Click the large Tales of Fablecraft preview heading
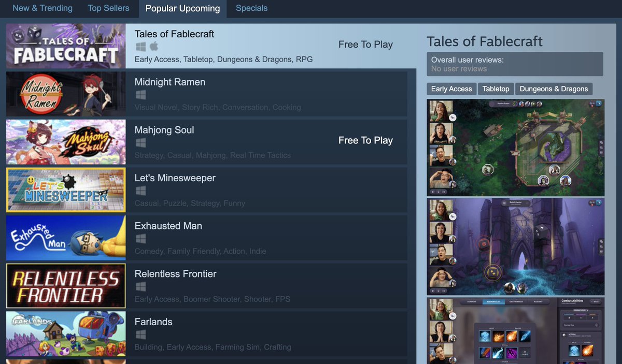622x364 pixels. click(485, 41)
